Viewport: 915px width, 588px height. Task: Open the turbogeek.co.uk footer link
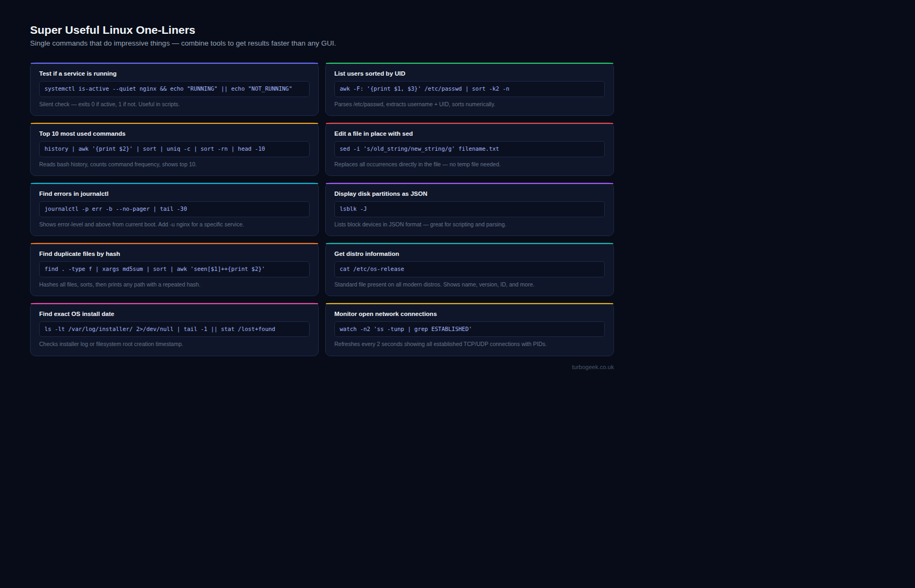(592, 367)
